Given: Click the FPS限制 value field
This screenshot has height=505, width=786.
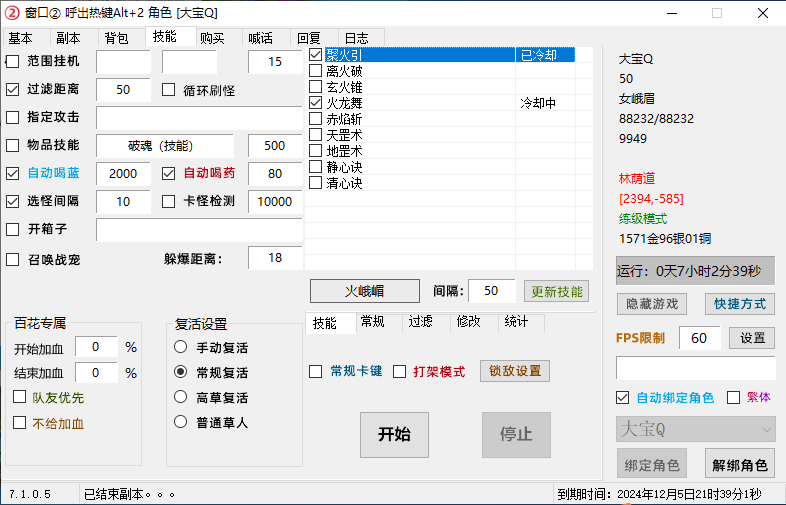Looking at the screenshot, I should coord(699,338).
